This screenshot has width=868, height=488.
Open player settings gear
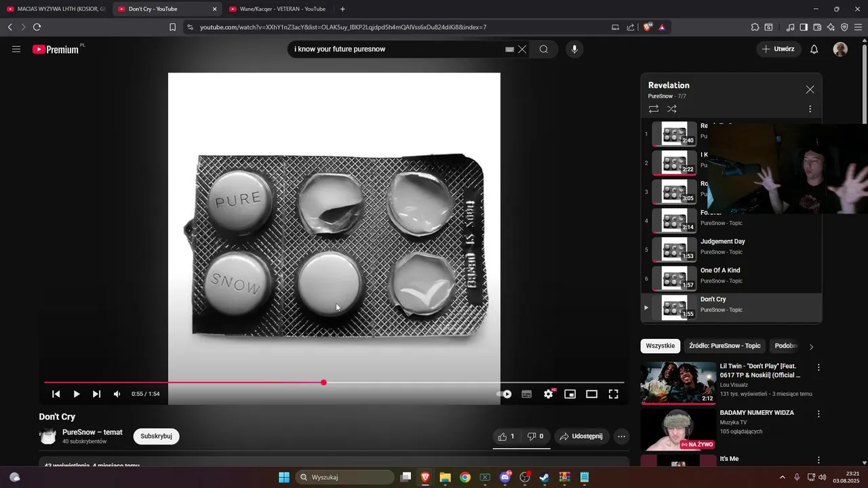[549, 394]
